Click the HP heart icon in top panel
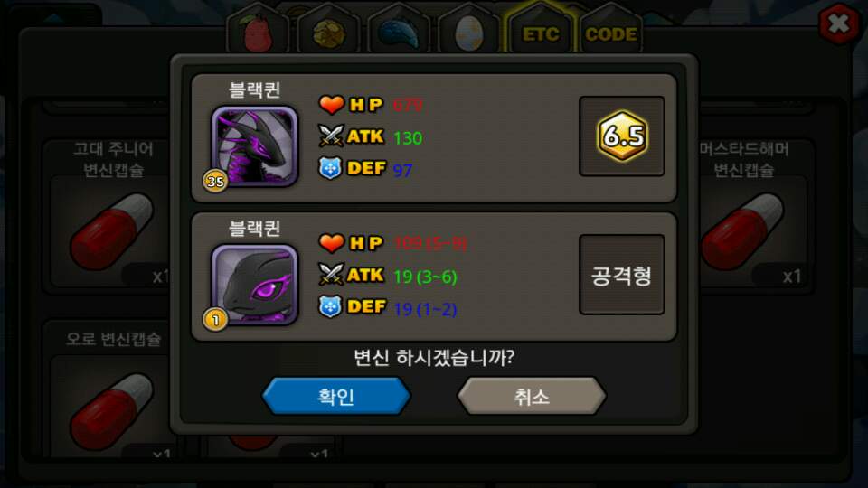This screenshot has height=488, width=868. pos(331,105)
